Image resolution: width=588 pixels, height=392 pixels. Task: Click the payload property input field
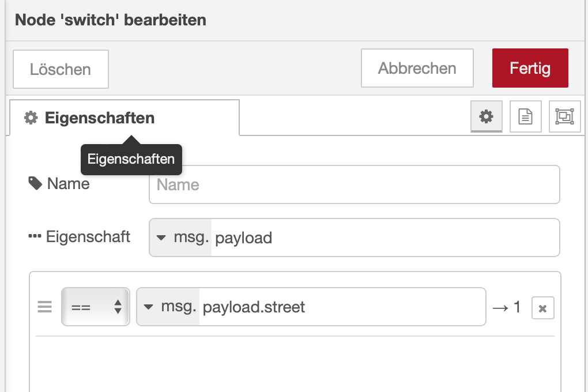[383, 238]
